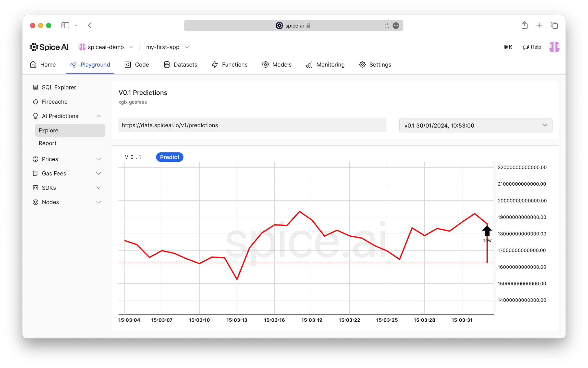Open the Safari tab overview icon

pyautogui.click(x=554, y=25)
